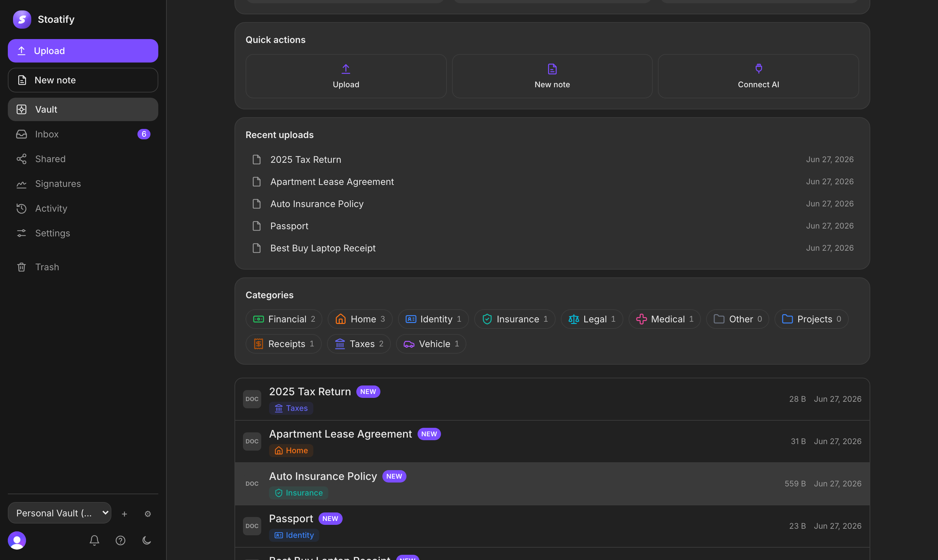Screen dimensions: 938x560
Task: Click the Identity tag under Passport
Action: tap(294, 535)
